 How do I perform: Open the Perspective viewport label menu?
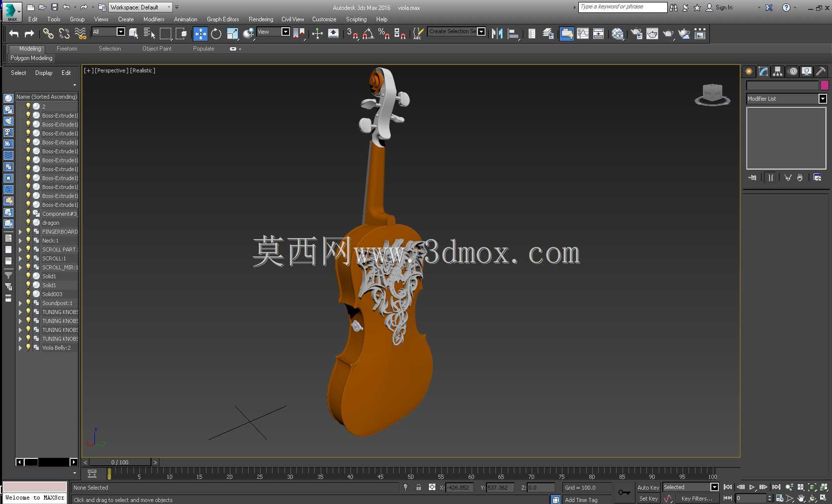click(112, 70)
